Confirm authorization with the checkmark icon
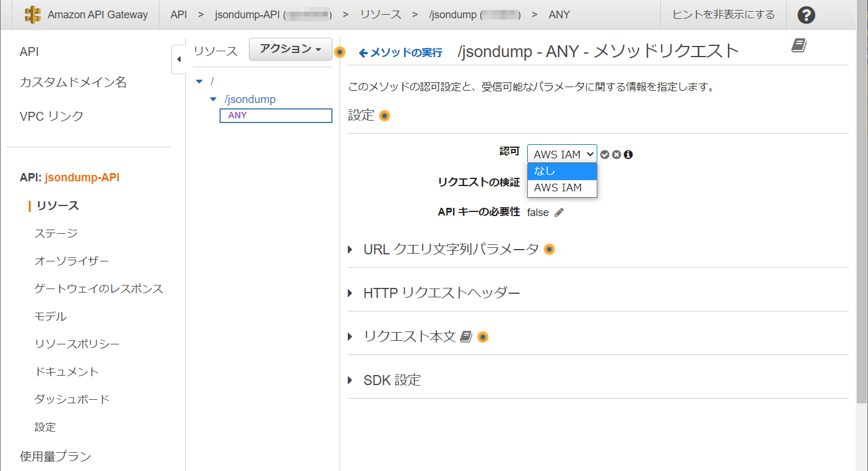 click(604, 155)
